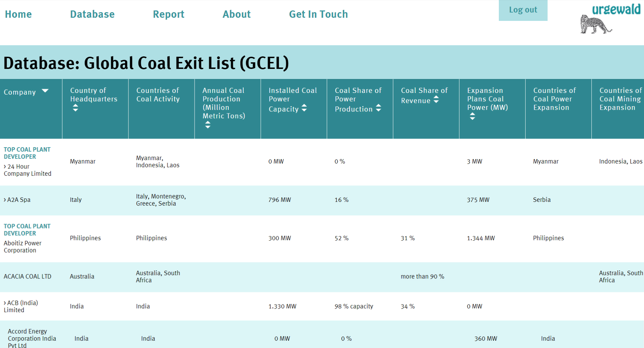Screen dimensions: 644x348
Task: Click the 796 MW capacity cell
Action: [x=280, y=200]
